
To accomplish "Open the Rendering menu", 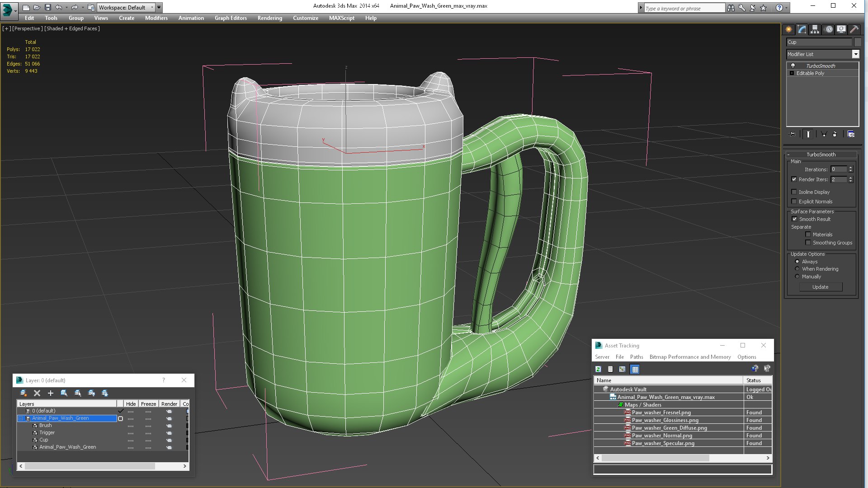I will tap(269, 18).
